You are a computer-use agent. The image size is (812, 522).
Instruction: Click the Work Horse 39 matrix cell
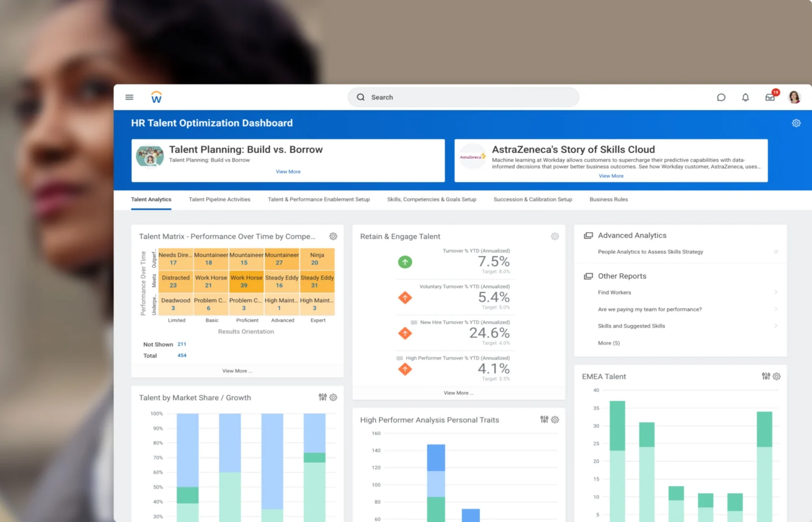(x=246, y=281)
